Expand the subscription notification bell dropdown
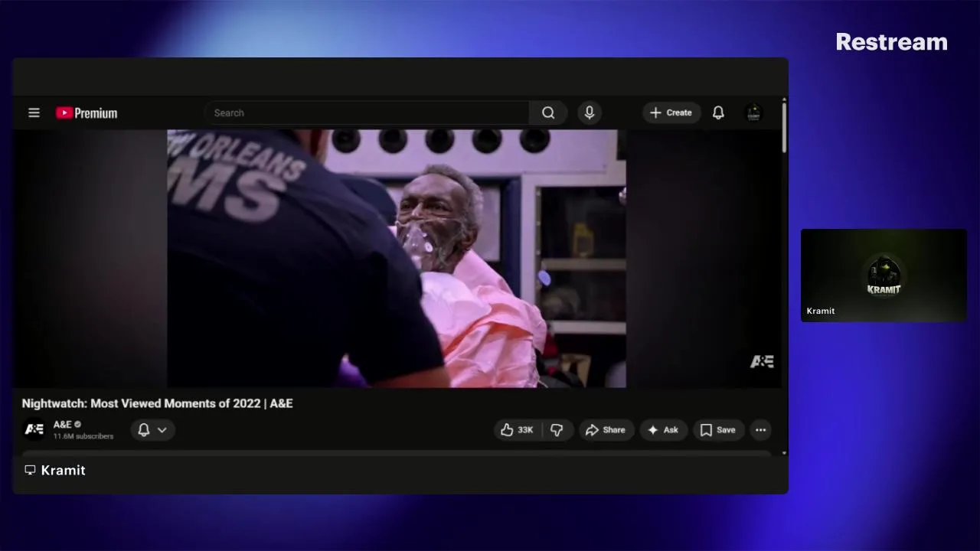The width and height of the screenshot is (980, 551). (x=152, y=430)
